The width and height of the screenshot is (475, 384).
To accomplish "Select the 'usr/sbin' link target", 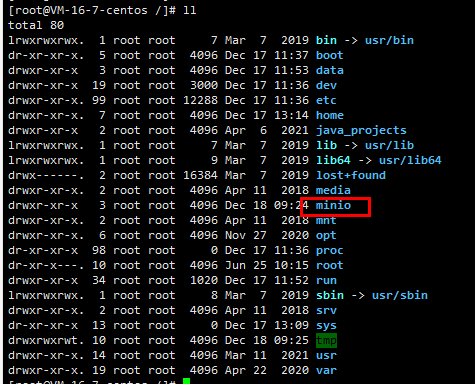I will coord(400,295).
